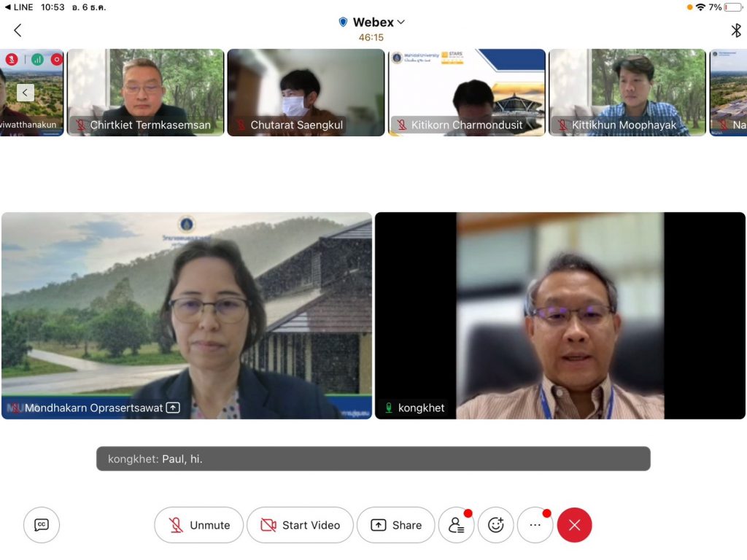The width and height of the screenshot is (747, 560).
Task: Open the participants list
Action: [x=456, y=525]
